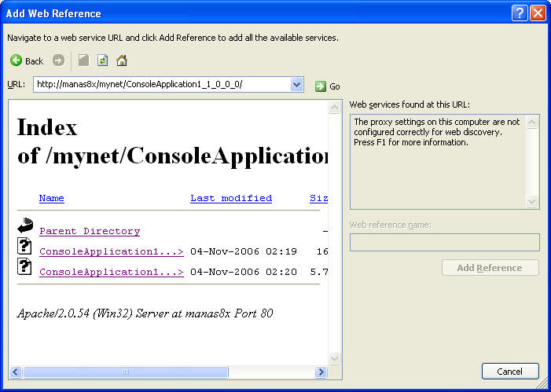The image size is (551, 392).
Task: Click the Forward arrow icon
Action: pyautogui.click(x=58, y=60)
